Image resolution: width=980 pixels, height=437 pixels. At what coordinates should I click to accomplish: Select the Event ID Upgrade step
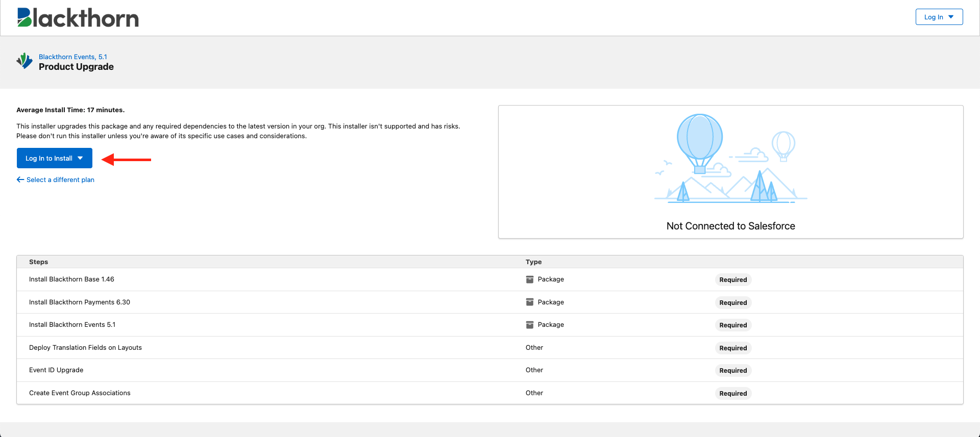(56, 370)
